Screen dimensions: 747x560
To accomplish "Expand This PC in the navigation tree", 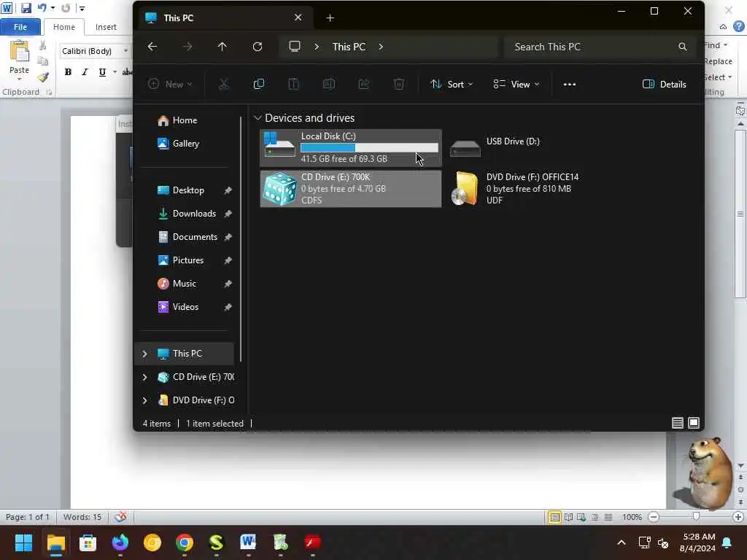I will (145, 354).
